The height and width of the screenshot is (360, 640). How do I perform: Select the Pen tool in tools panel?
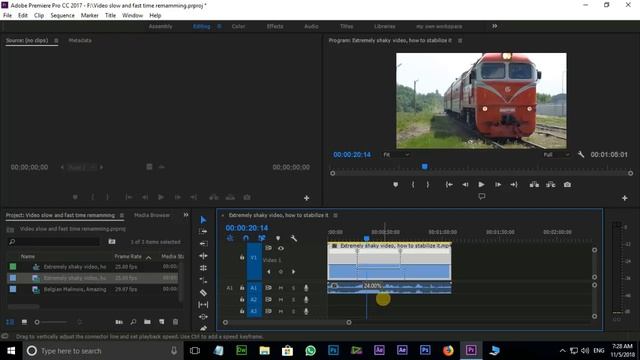[203, 328]
